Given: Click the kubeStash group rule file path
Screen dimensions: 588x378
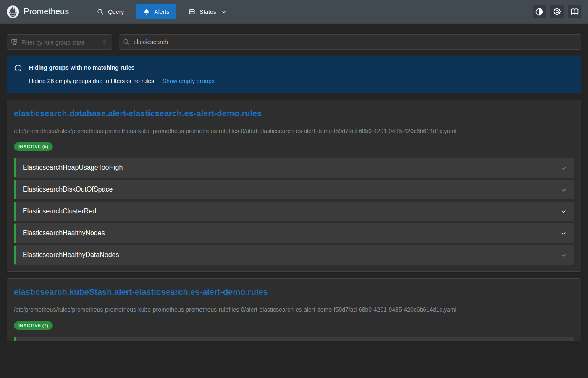Looking at the screenshot, I should 235,310.
